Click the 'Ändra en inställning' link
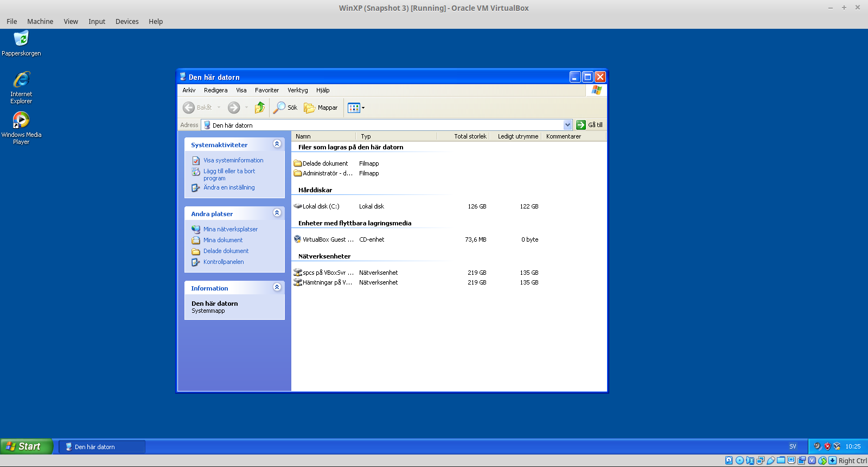Image resolution: width=868 pixels, height=467 pixels. 229,187
